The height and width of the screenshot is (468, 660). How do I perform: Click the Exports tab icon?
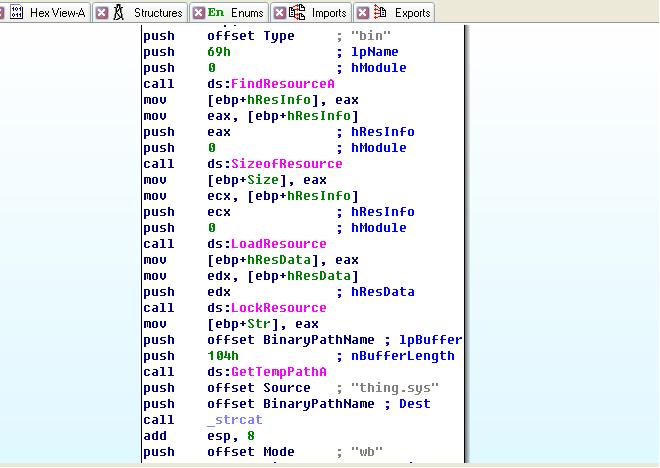pos(380,12)
